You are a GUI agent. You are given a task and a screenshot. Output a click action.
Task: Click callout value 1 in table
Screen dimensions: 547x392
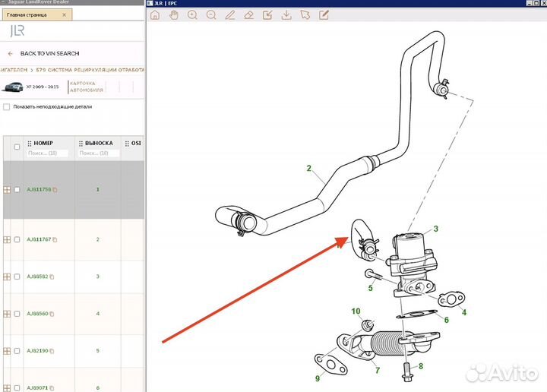(98, 189)
